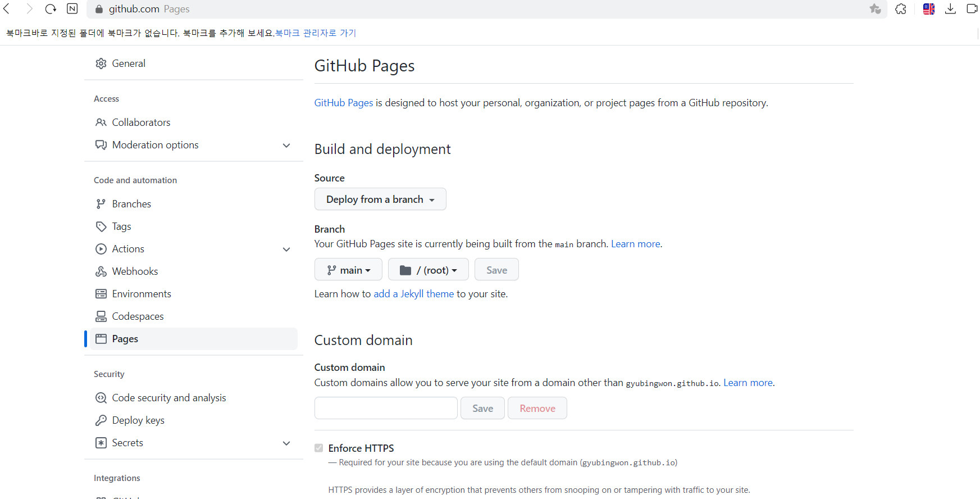Screen dimensions: 980x499
Task: Open Webhooks settings page
Action: tap(194, 271)
